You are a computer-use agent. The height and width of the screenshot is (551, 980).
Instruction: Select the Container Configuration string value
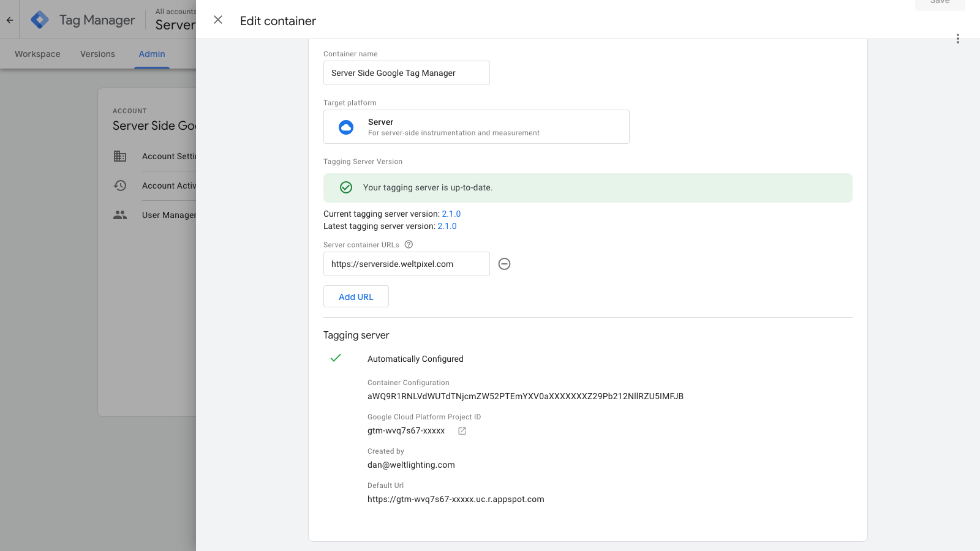526,396
